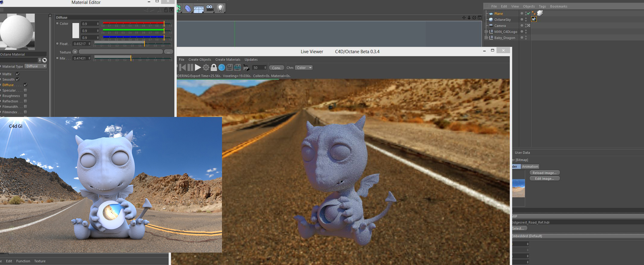Screen dimensions: 644x265
Task: Click the Camera target tag icon
Action: click(x=529, y=25)
